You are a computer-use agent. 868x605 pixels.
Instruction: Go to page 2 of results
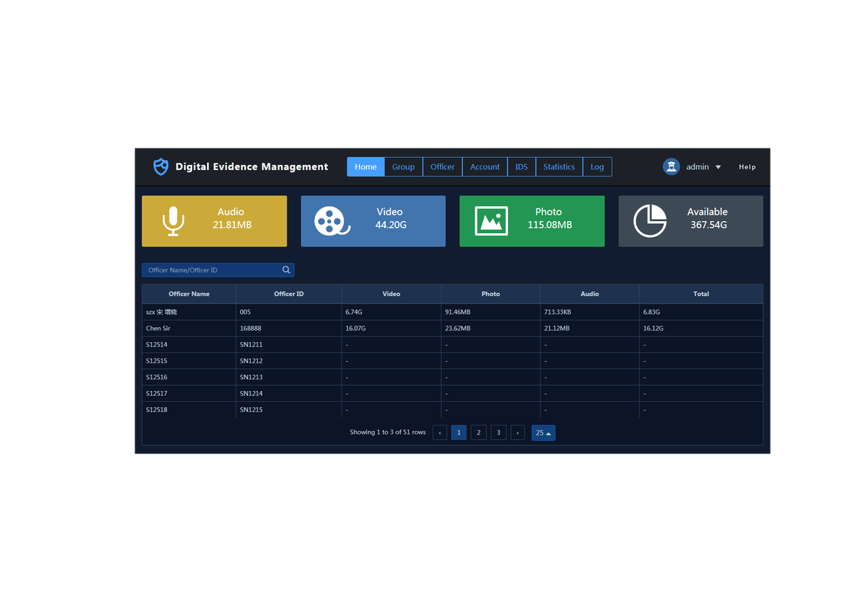(x=479, y=432)
